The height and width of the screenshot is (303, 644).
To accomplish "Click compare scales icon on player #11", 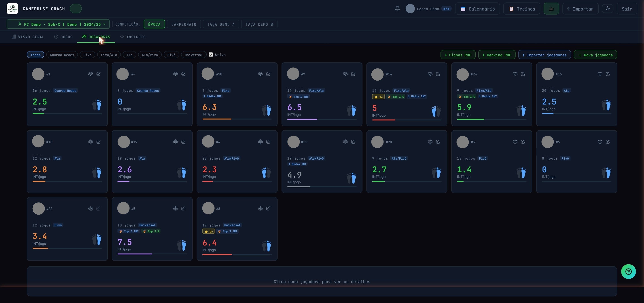I will coord(345,142).
